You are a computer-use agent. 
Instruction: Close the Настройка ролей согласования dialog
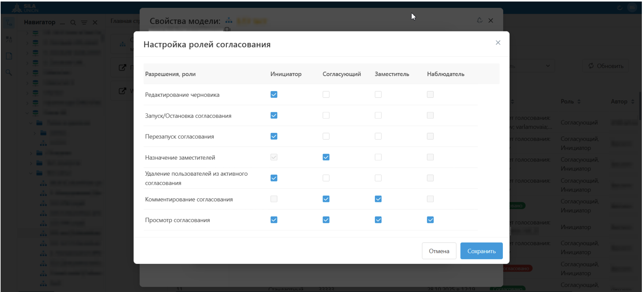tap(498, 43)
